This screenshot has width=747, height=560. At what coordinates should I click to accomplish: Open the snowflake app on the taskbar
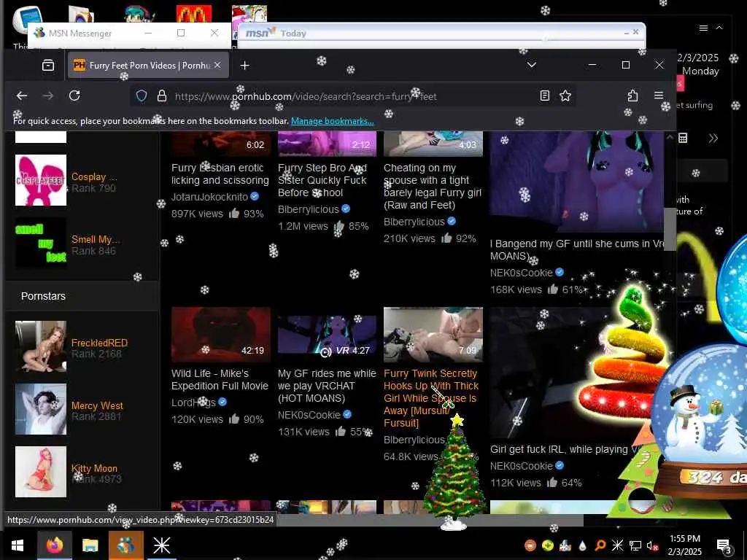coord(161,545)
